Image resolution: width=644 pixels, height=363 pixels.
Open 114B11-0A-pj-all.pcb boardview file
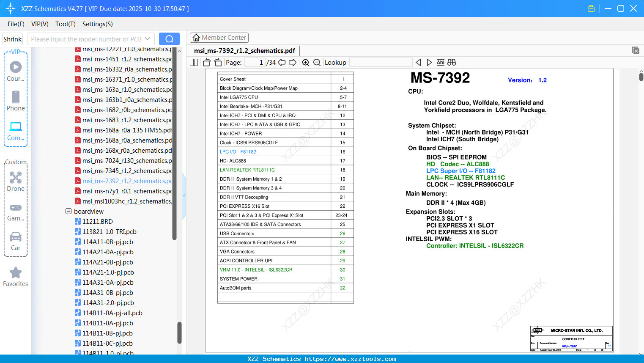[112, 313]
